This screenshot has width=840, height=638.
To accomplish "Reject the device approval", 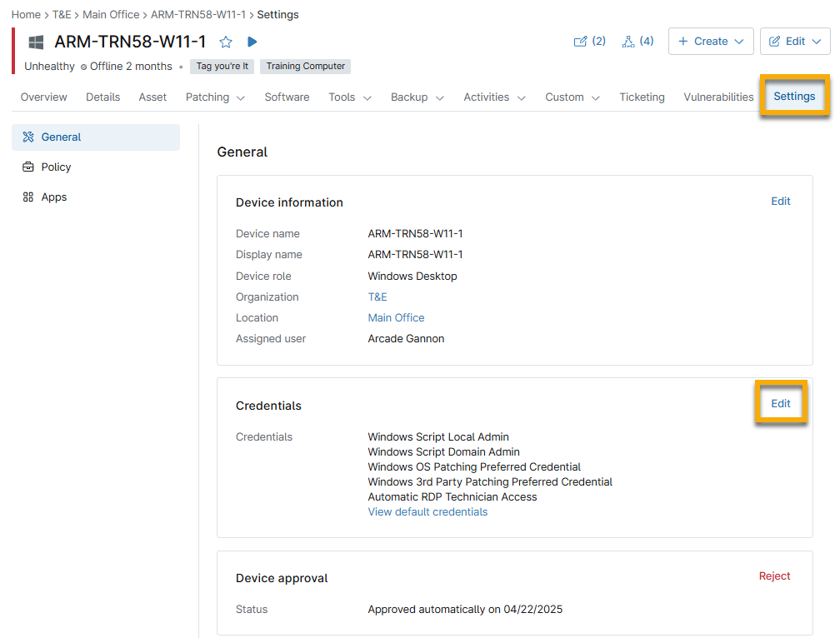I will click(x=774, y=576).
